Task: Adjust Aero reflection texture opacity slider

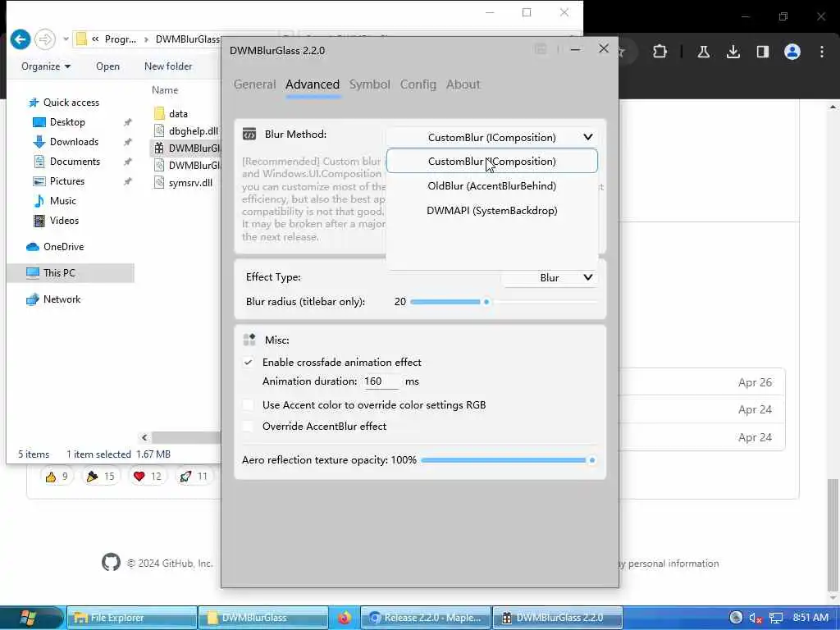Action: 592,460
